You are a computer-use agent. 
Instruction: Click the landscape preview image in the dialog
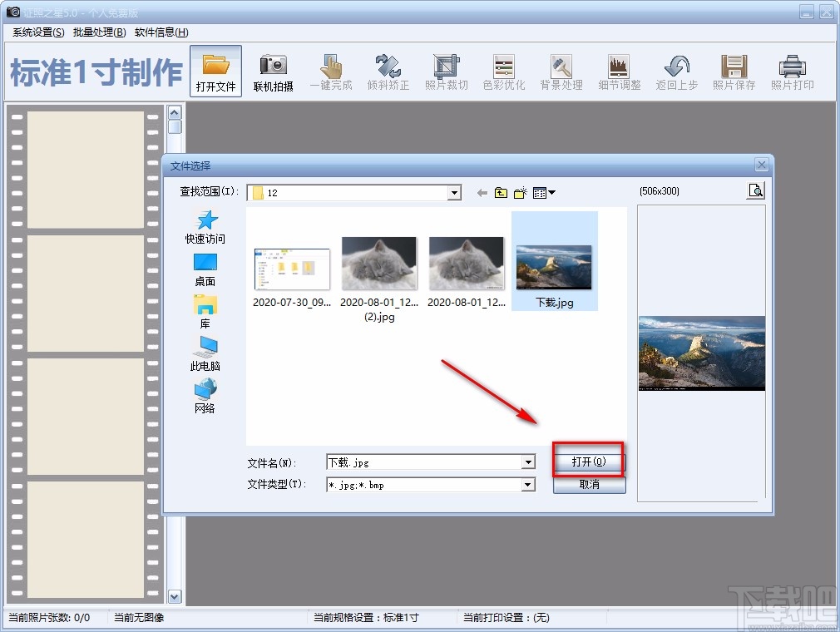tap(702, 353)
